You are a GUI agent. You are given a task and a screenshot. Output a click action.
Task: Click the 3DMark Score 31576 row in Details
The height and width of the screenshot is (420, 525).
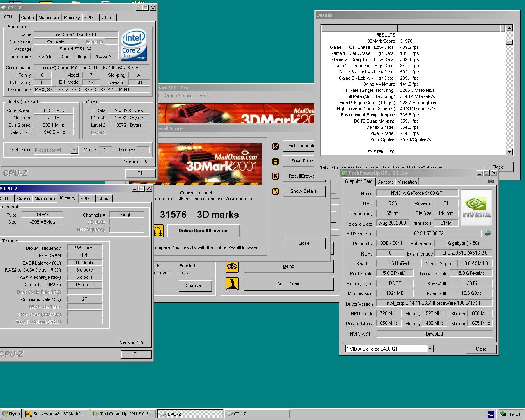point(390,41)
